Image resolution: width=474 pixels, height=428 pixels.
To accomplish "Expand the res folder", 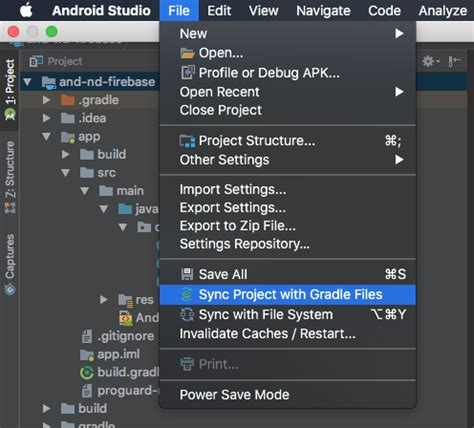I will 104,299.
